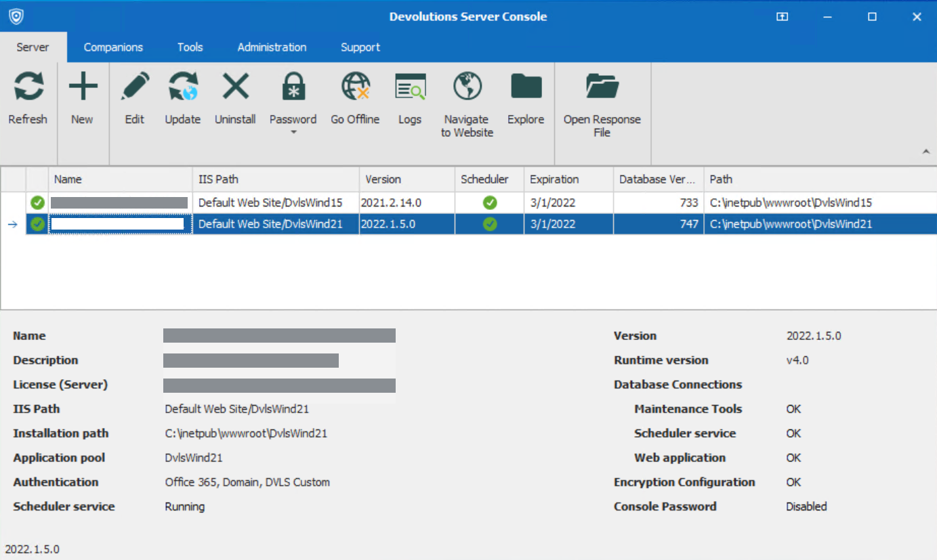Collapse the ribbon using the chevron arrow
This screenshot has height=560, width=937.
926,152
